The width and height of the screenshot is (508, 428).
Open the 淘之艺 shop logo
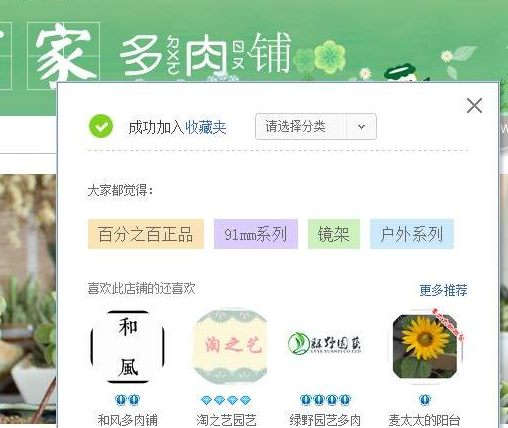click(x=230, y=347)
